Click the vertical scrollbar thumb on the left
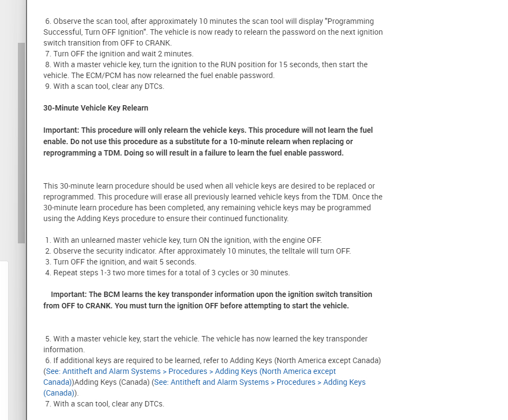This screenshot has width=508, height=420. click(x=22, y=144)
